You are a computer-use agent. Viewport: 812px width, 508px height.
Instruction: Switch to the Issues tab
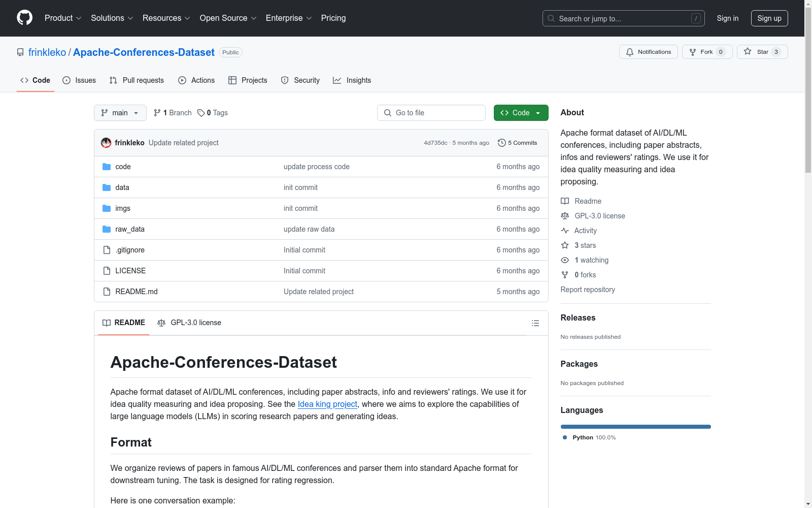[x=79, y=80]
